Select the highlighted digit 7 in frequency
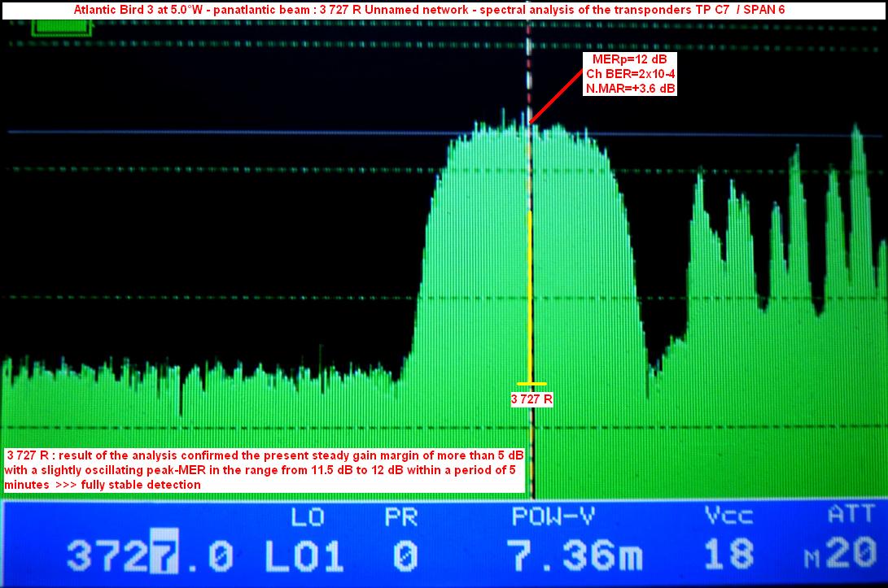This screenshot has width=888, height=588. tap(167, 555)
